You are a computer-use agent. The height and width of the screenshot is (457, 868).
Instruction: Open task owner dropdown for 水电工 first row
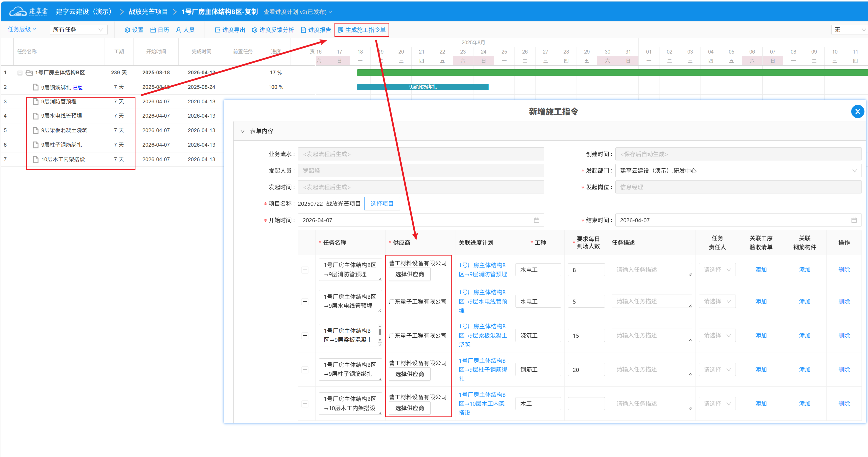click(x=717, y=270)
